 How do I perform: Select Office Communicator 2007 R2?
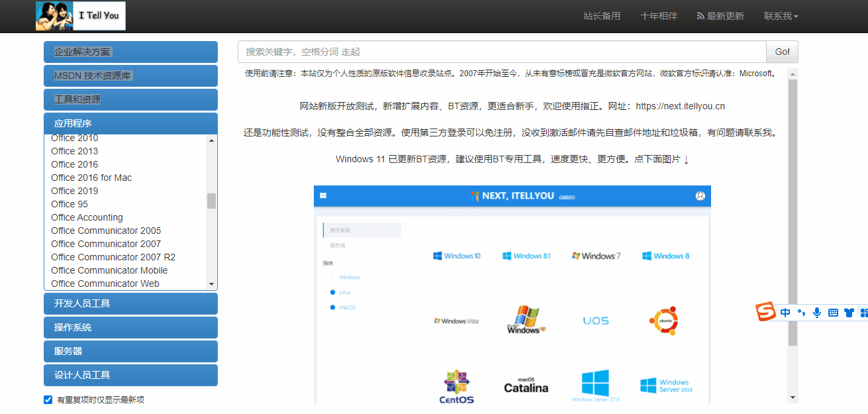pyautogui.click(x=113, y=257)
